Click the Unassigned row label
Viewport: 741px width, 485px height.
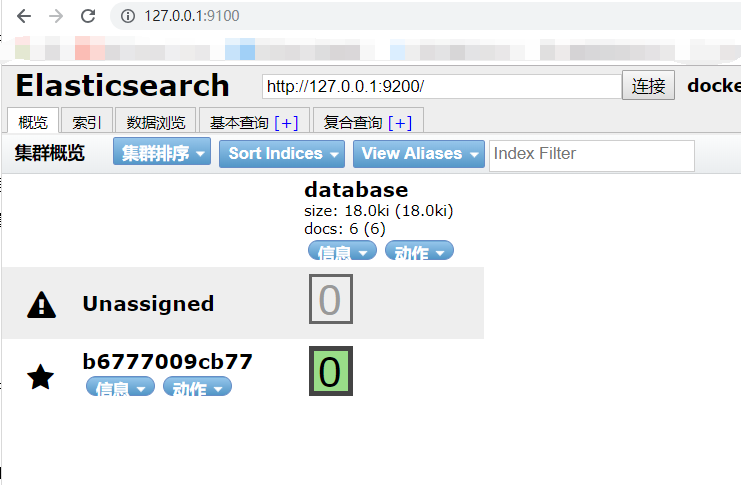tap(148, 303)
